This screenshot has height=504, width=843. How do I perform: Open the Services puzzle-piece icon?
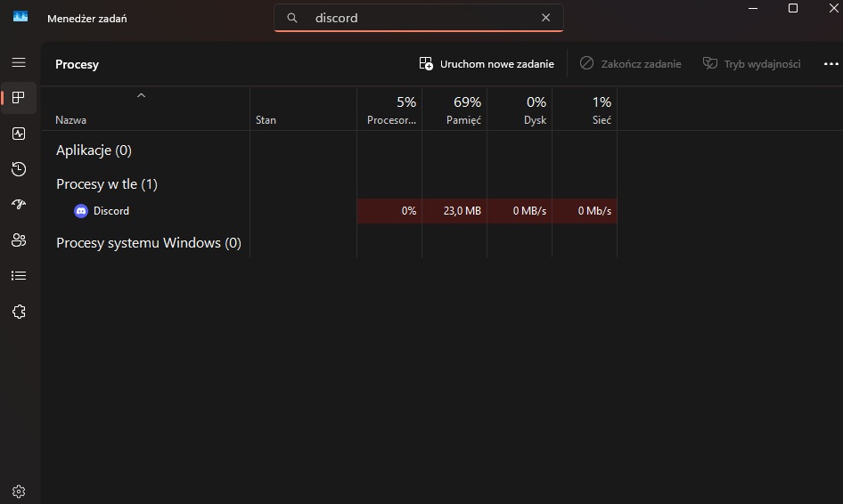[x=19, y=312]
